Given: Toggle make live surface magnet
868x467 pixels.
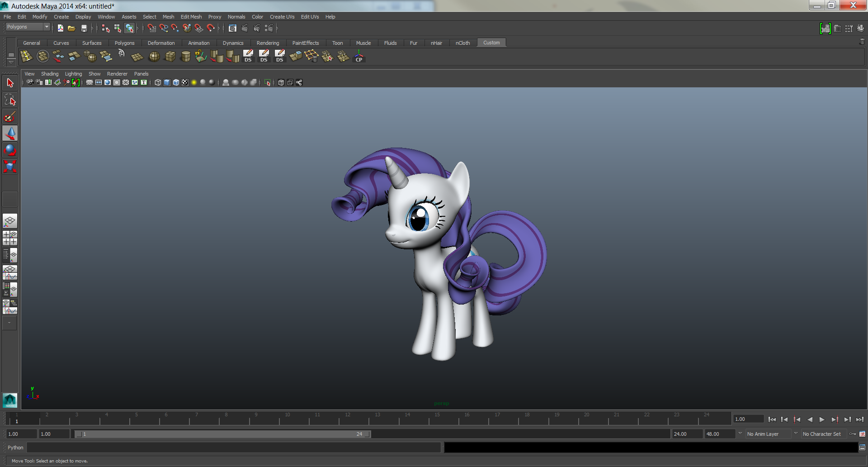Looking at the screenshot, I should [x=211, y=28].
